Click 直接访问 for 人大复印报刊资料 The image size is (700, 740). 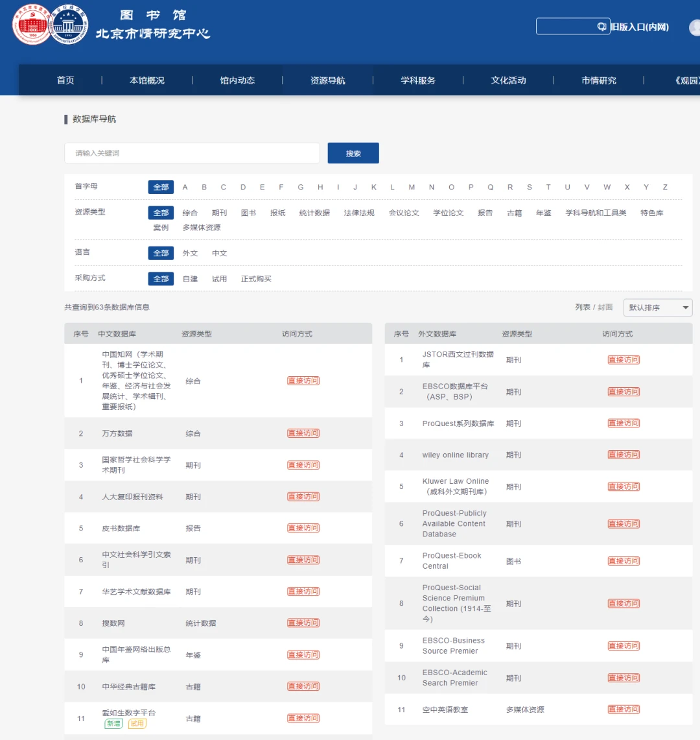pyautogui.click(x=303, y=497)
